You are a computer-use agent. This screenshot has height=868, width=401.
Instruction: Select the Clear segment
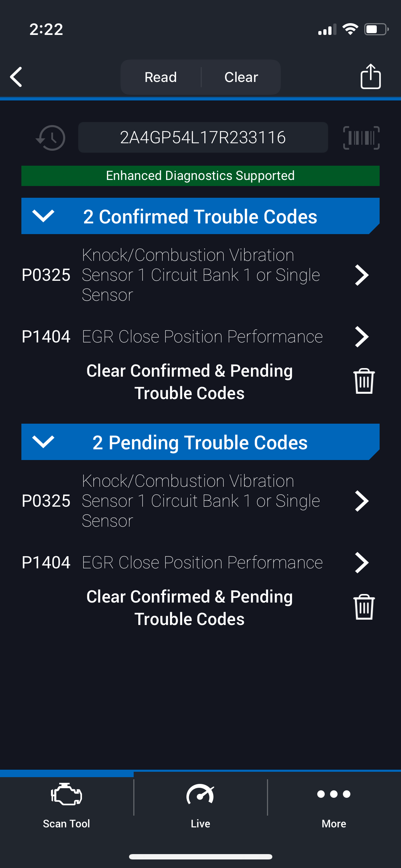click(x=241, y=77)
